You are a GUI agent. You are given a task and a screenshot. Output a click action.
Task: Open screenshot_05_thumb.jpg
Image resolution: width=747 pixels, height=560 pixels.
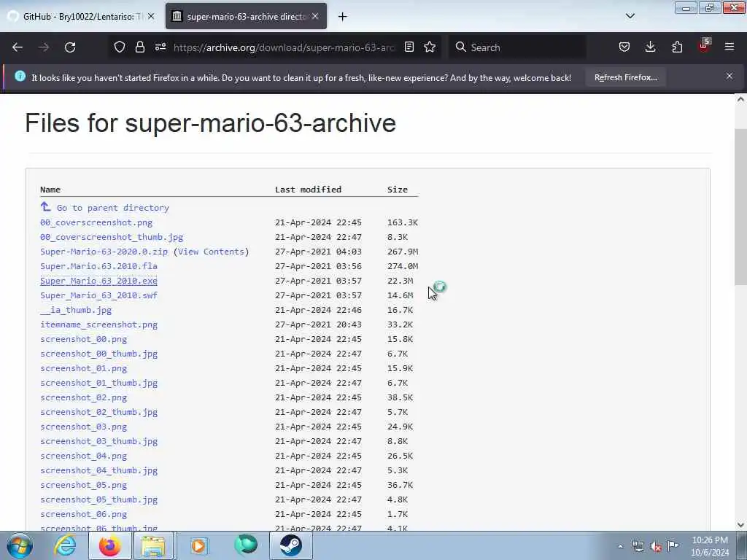98,499
